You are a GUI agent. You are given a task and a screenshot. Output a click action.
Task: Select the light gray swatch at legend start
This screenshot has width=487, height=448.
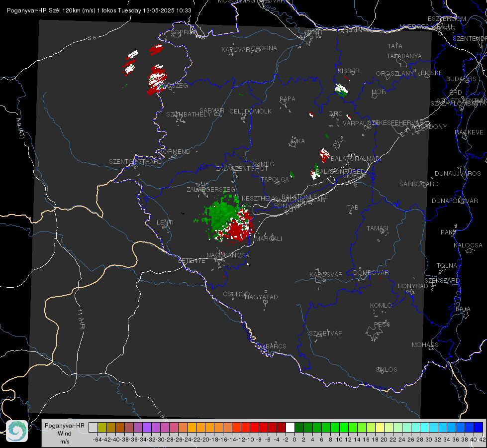93,427
